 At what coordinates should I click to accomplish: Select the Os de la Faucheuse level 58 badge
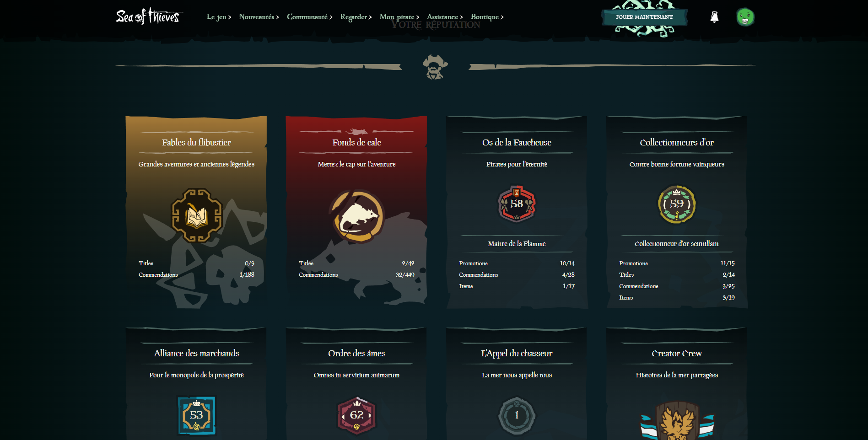(x=517, y=204)
